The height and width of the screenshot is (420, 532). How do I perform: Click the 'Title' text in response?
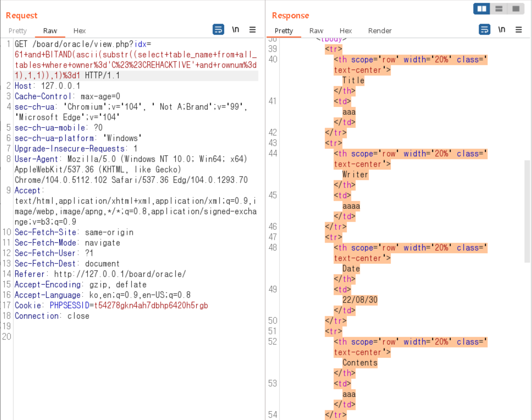point(353,80)
